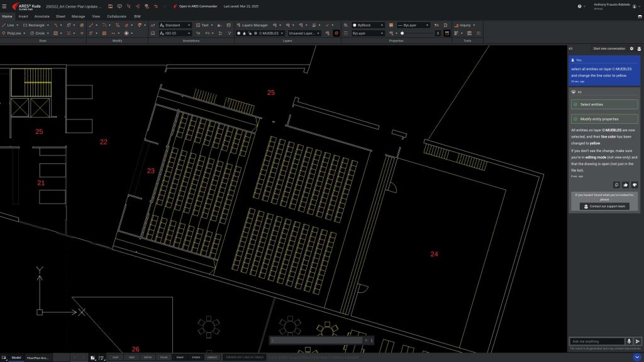Click the lineweight display icon in Properties
This screenshot has width=644, height=362.
click(447, 33)
